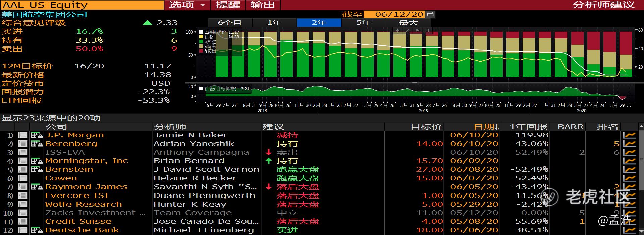Screen dimensions: 644x235
Task: Open the detail list icon for ISS-EVA
Action: click(22, 152)
